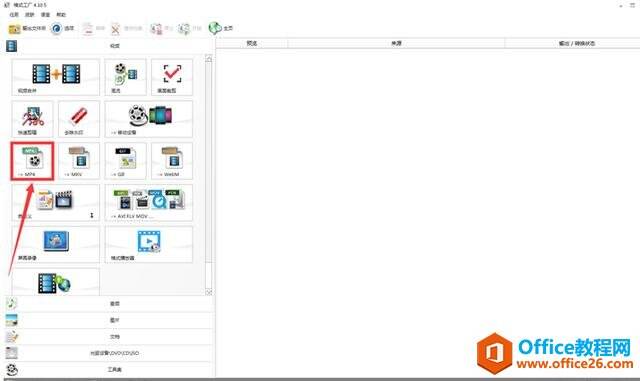Collapse the Video category header
Viewport: 640px width, 381px height.
pos(109,46)
